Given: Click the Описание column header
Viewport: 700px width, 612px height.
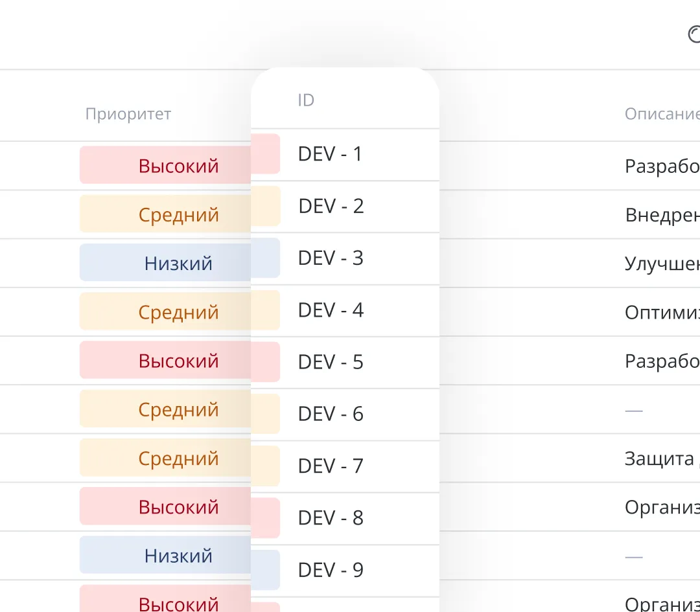Looking at the screenshot, I should coord(661,115).
